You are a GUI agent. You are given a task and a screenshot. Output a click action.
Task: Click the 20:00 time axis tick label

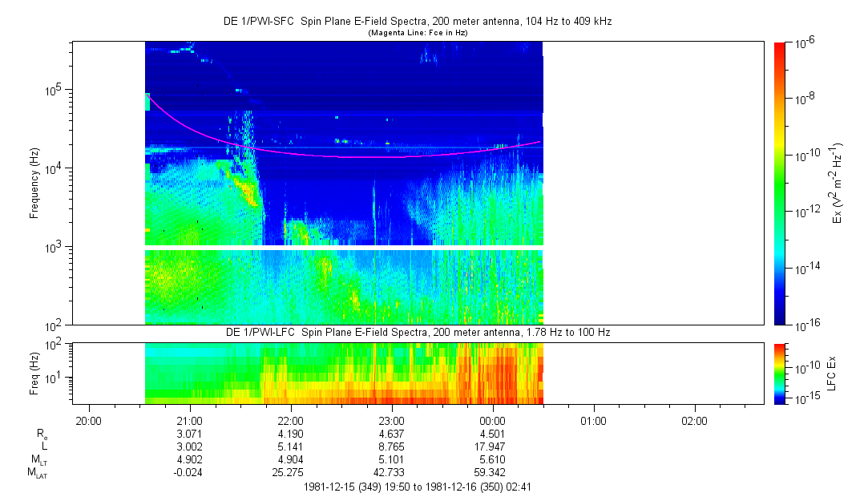coord(88,421)
